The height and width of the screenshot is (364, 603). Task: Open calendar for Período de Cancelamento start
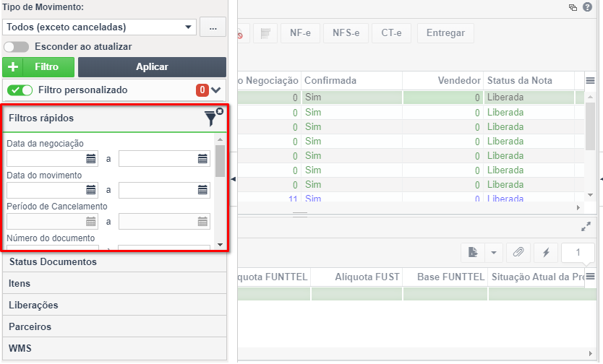click(91, 222)
